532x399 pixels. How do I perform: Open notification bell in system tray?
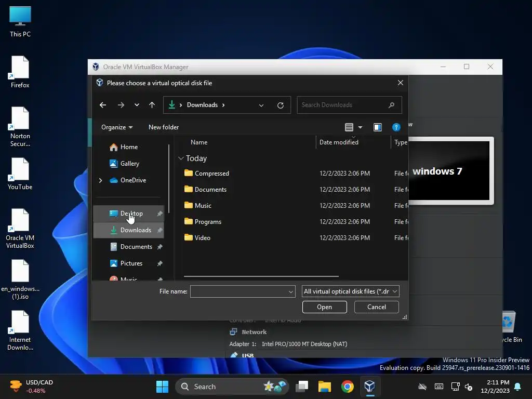tap(518, 387)
